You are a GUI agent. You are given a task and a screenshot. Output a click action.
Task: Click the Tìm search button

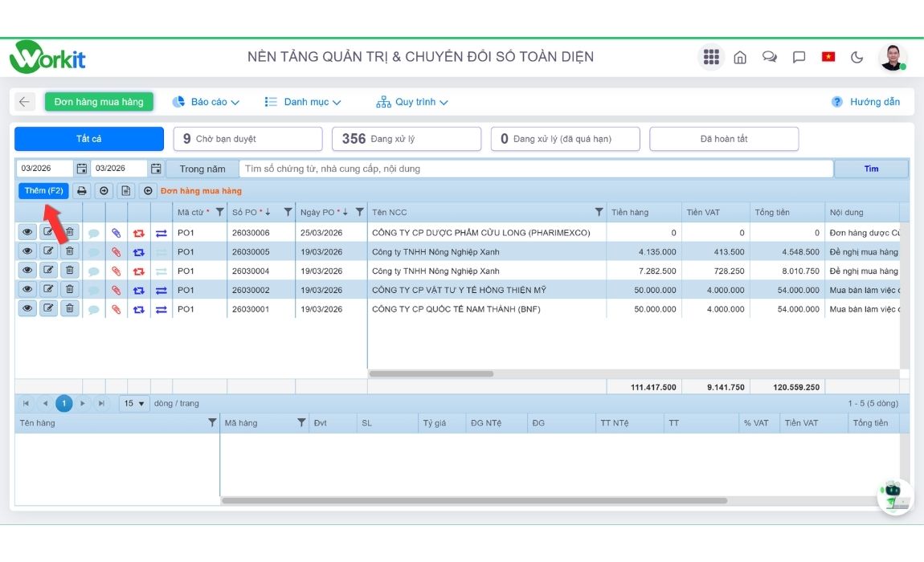point(871,169)
